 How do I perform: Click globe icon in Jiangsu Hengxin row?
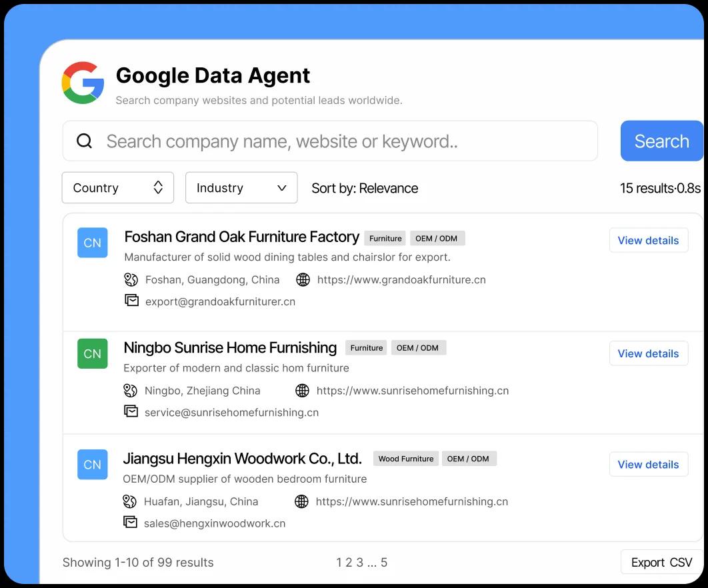[x=301, y=501]
